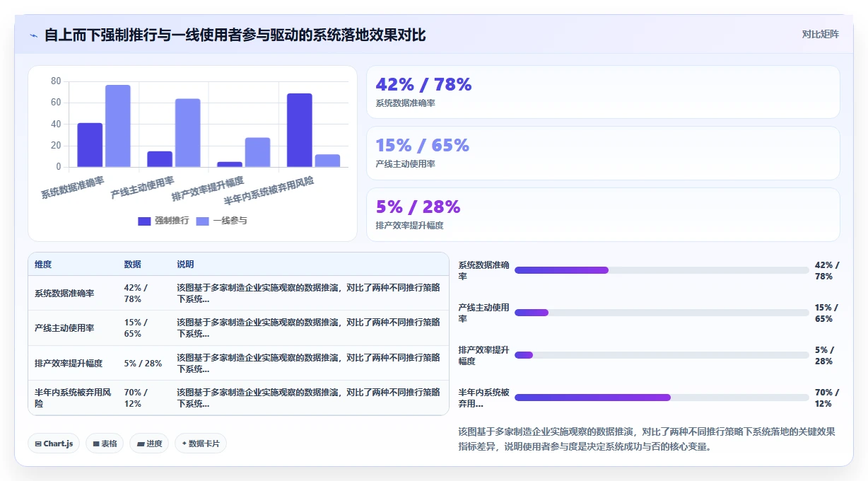
Task: Toggle the 强制推行 legend swatch
Action: click(144, 221)
